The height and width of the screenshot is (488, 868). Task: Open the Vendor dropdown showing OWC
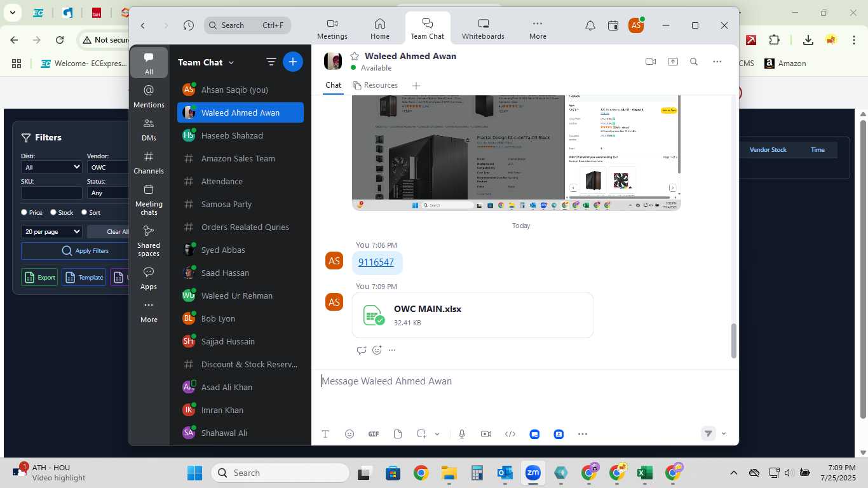[x=108, y=167]
